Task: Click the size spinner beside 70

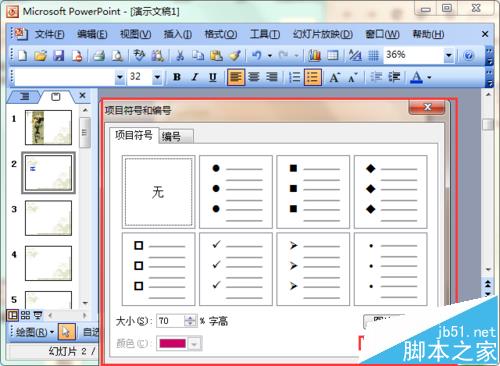Action: [190, 321]
